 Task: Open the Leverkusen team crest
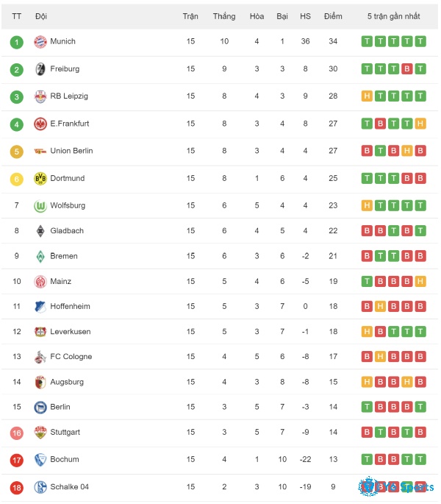[40, 332]
